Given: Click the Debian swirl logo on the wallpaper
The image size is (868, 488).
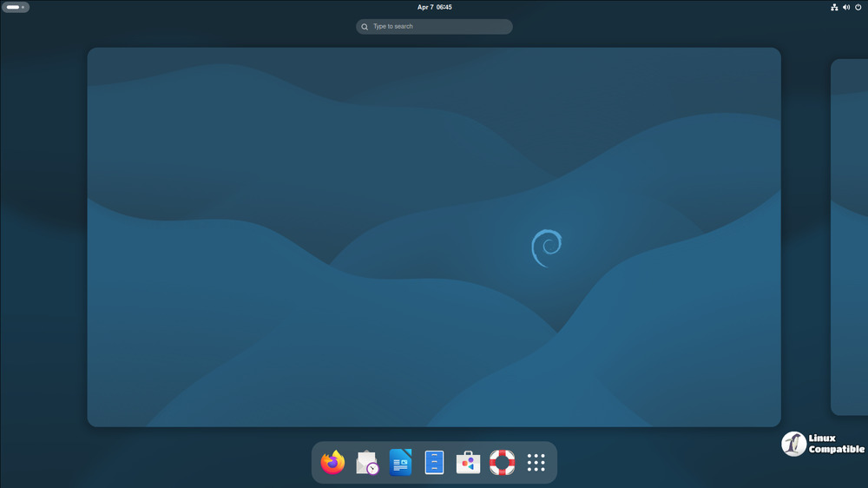Looking at the screenshot, I should [x=546, y=247].
